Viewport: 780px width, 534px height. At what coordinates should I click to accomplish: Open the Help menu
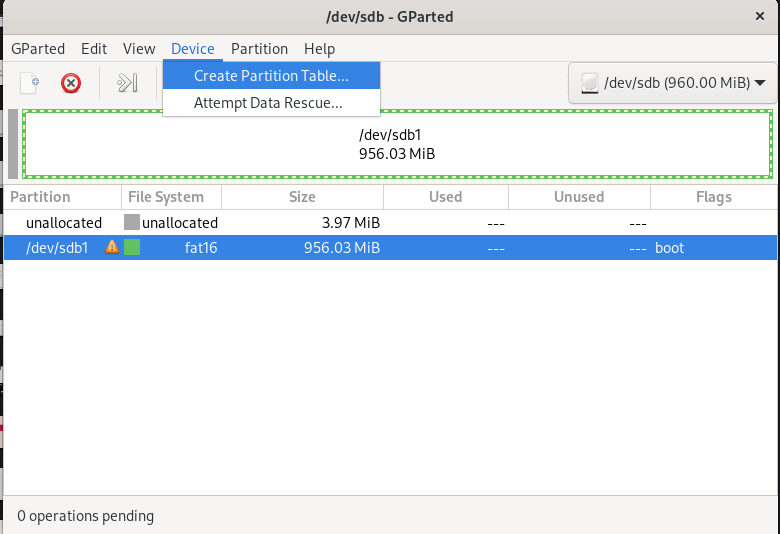320,48
